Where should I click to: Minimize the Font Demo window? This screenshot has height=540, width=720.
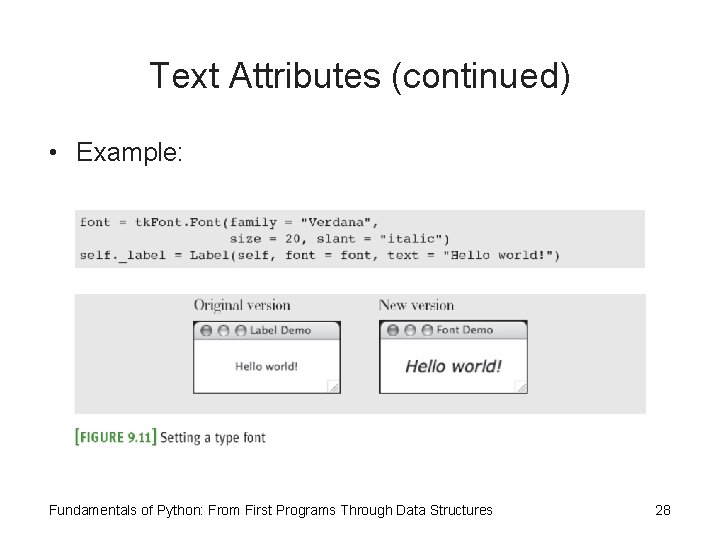pos(410,330)
